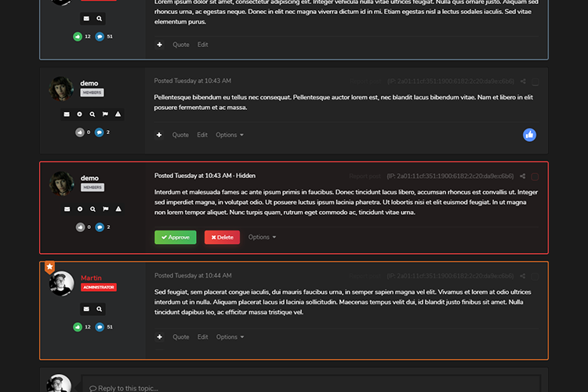Select the first demo post checkbox
The height and width of the screenshot is (392, 588).
pyautogui.click(x=535, y=82)
